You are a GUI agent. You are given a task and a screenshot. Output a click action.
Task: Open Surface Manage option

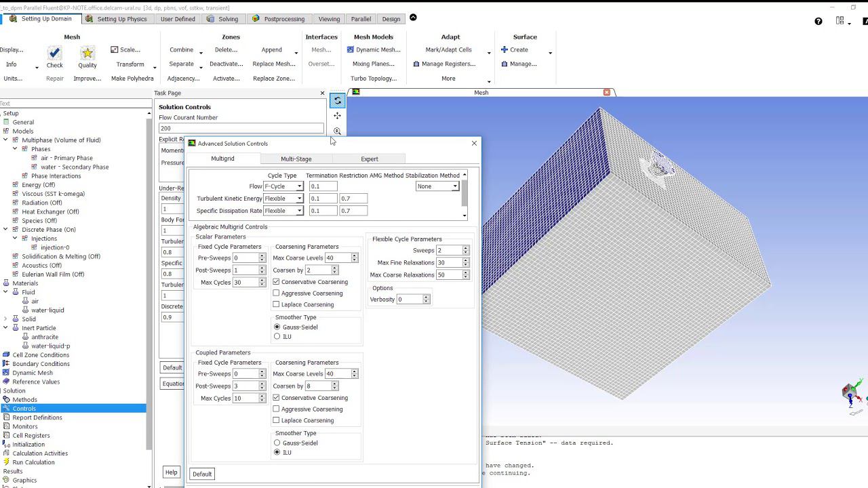click(x=519, y=64)
